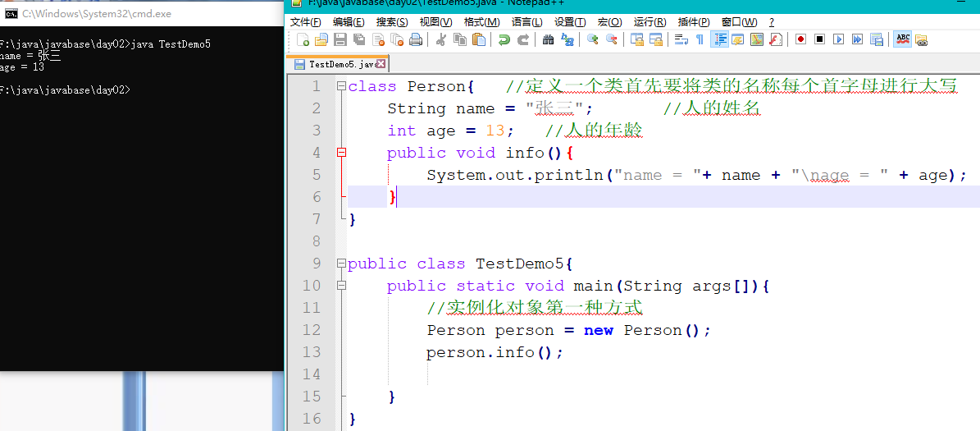Open the Replace tool icon

point(567,40)
